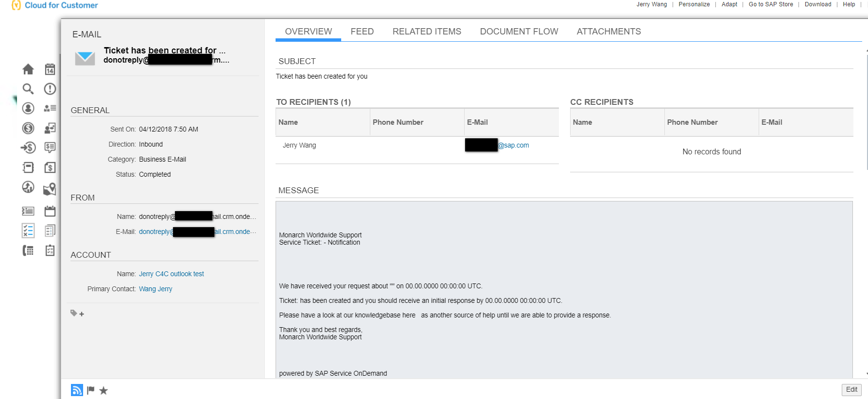Open the clipboard checklist icon
The width and height of the screenshot is (868, 399).
pos(50,250)
